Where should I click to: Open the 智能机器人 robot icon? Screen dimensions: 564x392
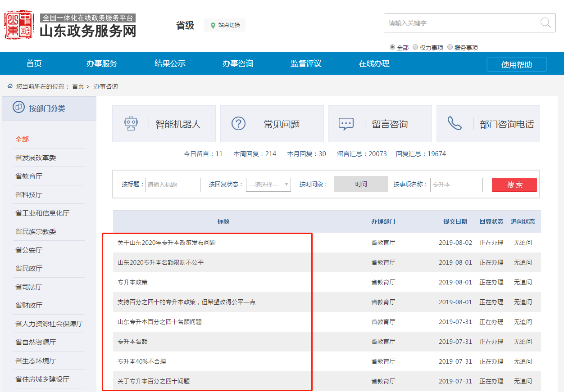(131, 124)
